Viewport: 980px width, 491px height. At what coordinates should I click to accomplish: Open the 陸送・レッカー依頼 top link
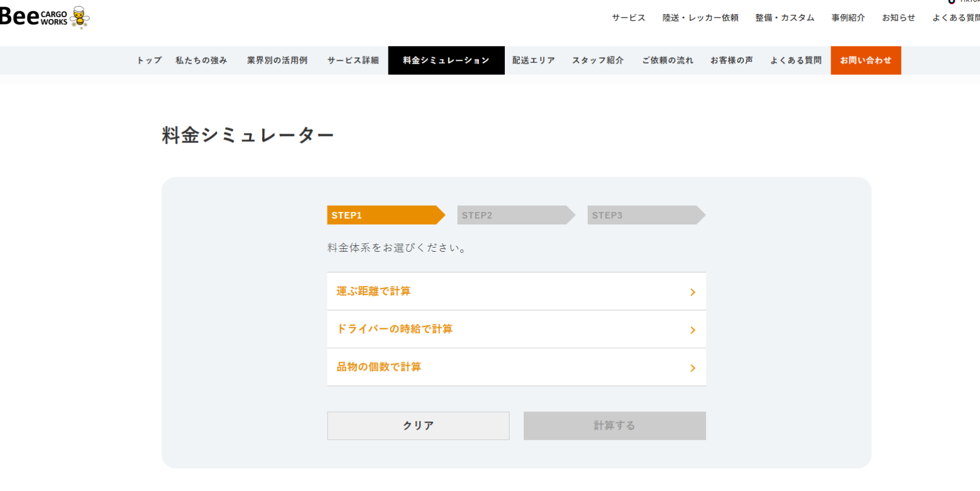click(700, 18)
